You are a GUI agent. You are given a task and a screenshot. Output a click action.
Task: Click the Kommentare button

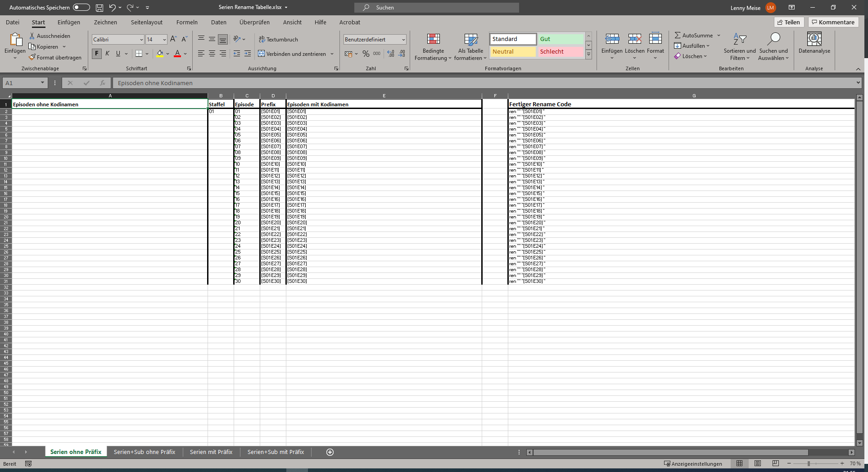[x=833, y=22]
